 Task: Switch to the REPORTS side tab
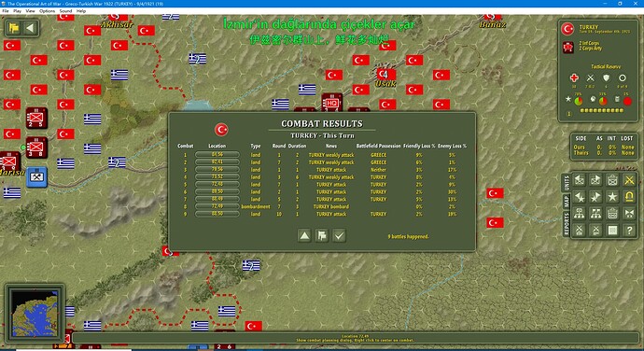click(x=567, y=224)
